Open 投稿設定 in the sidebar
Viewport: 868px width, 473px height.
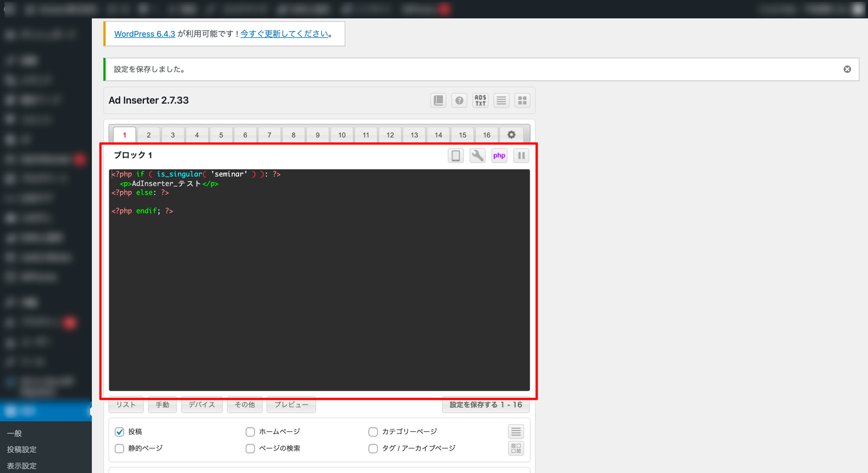[22, 450]
